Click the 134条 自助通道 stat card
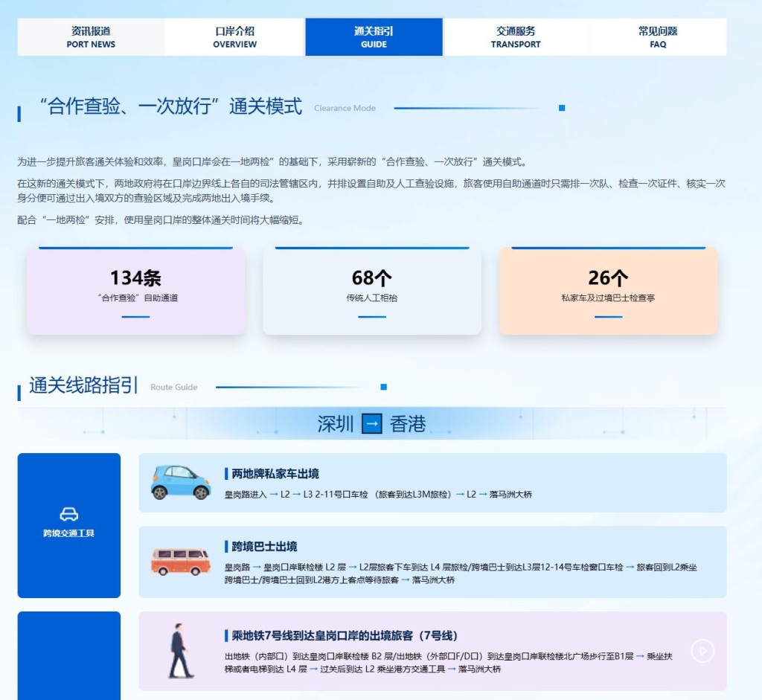This screenshot has width=762, height=700. tap(135, 291)
